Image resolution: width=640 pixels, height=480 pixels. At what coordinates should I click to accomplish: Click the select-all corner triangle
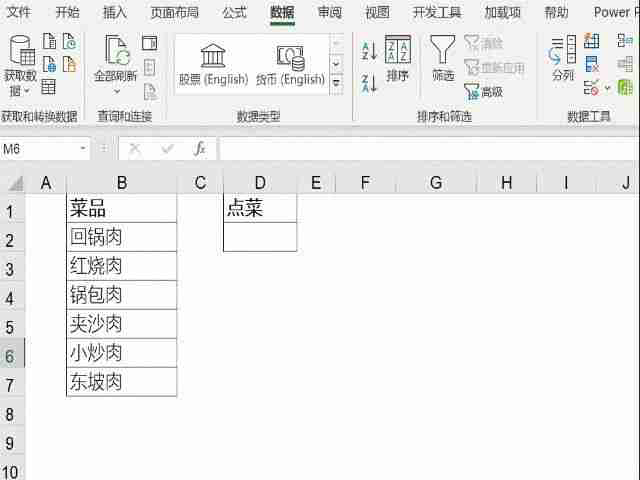(x=16, y=183)
